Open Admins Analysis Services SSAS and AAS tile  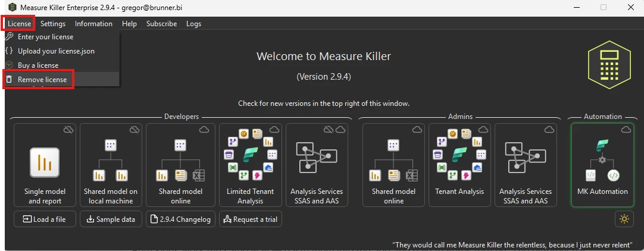pos(526,165)
